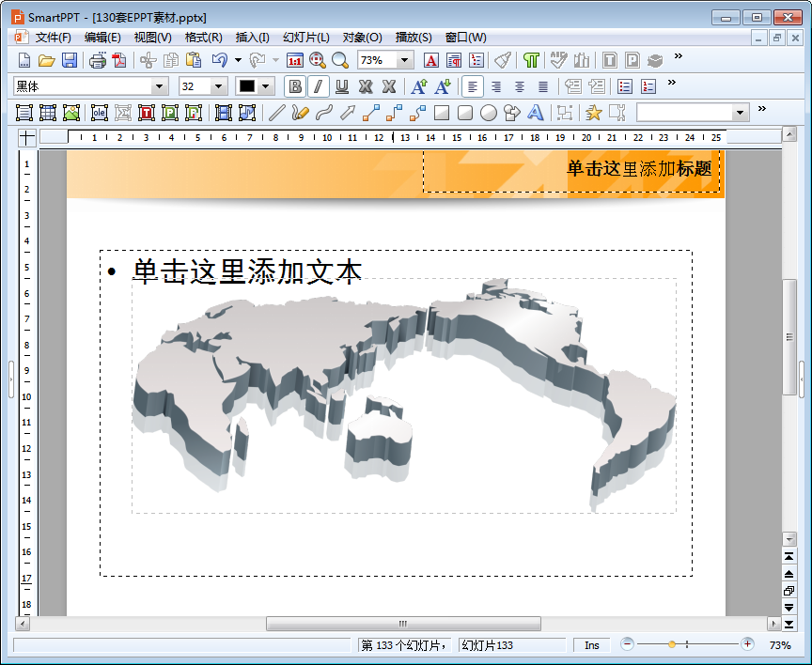Insert a movie frame with the film icon
This screenshot has height=665, width=812.
coord(223,113)
